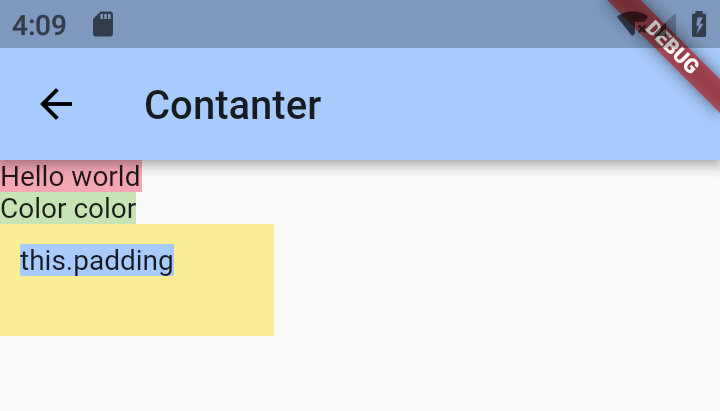Click the SD card status icon
720x411 pixels.
103,24
